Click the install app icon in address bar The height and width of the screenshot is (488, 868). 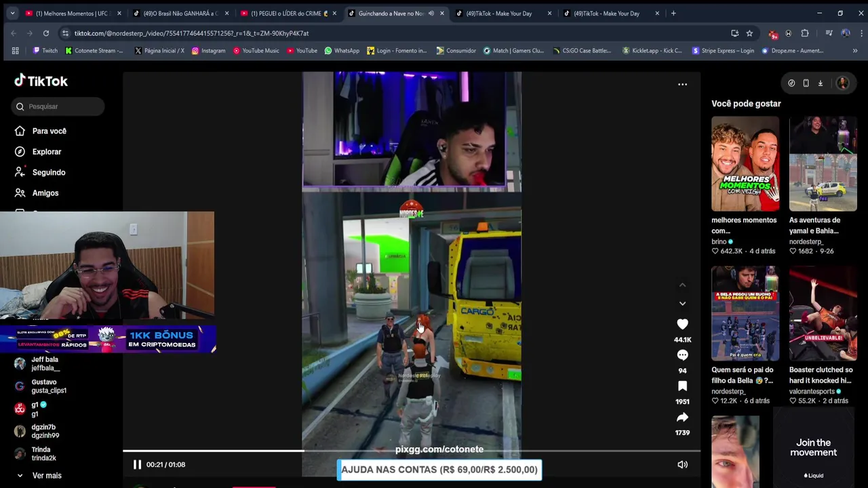(x=734, y=33)
